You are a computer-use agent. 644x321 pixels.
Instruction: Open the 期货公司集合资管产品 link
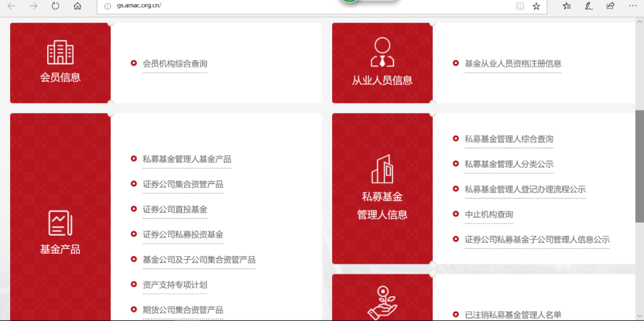click(183, 310)
